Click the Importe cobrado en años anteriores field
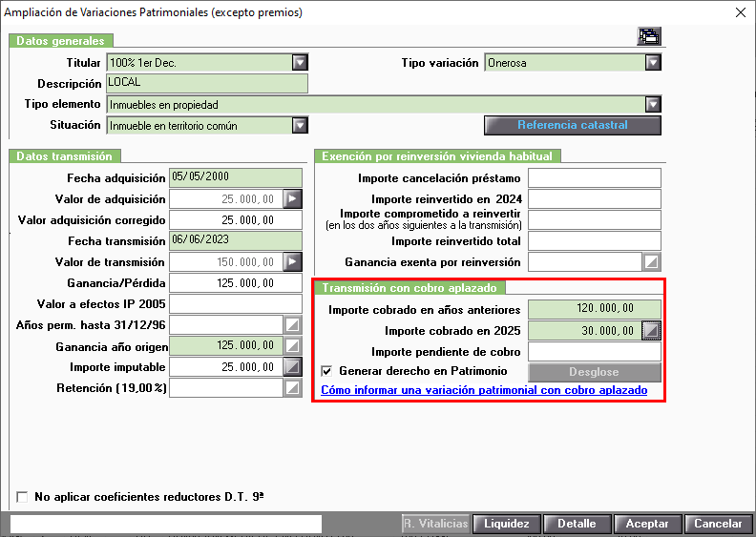Viewport: 756px width, 537px height. pyautogui.click(x=595, y=309)
